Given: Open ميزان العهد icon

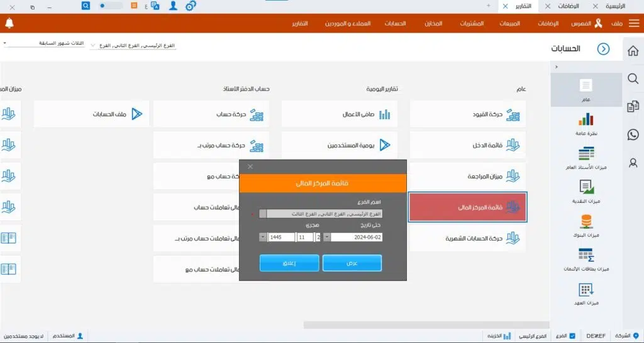Looking at the screenshot, I should click(586, 289).
